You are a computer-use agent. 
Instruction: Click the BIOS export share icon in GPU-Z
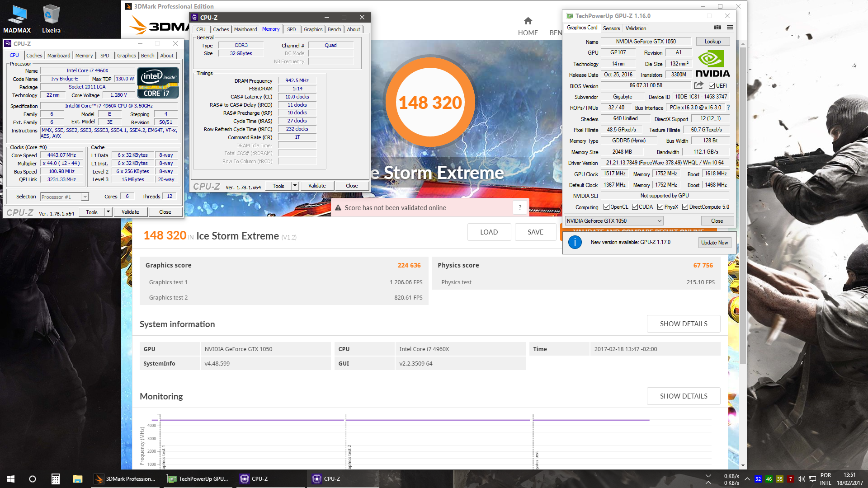[x=698, y=85]
